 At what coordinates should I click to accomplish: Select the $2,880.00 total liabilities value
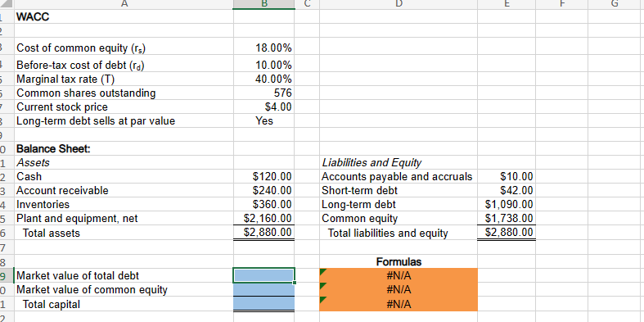click(507, 233)
